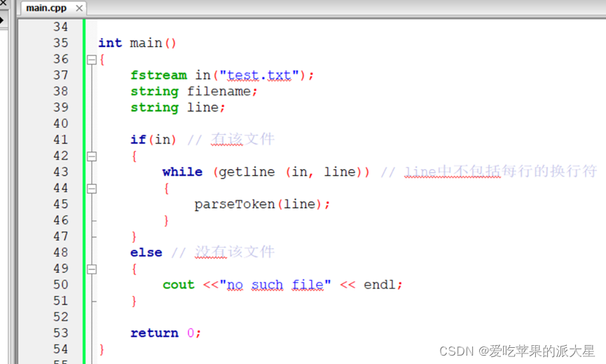
Task: Click the comment '没有该文件' on line 48
Action: pos(235,252)
